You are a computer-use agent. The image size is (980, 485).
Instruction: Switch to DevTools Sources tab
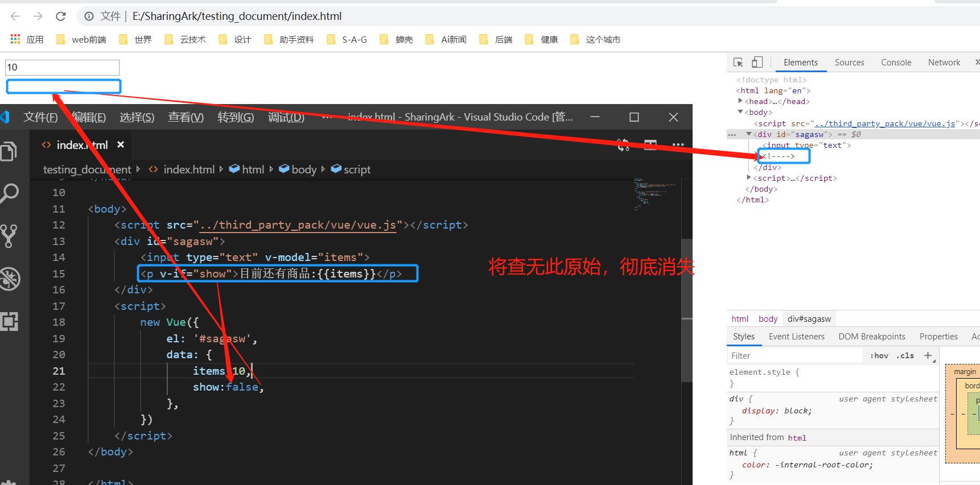point(849,63)
